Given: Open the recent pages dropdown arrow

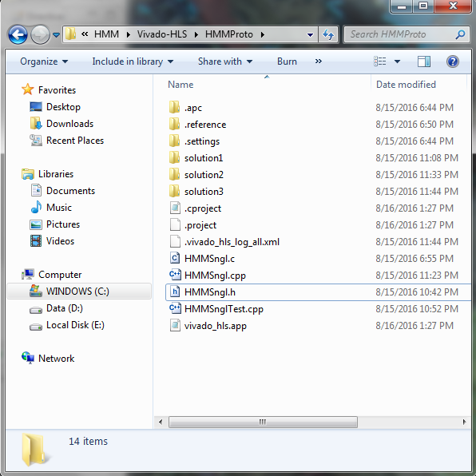Looking at the screenshot, I should coord(56,35).
